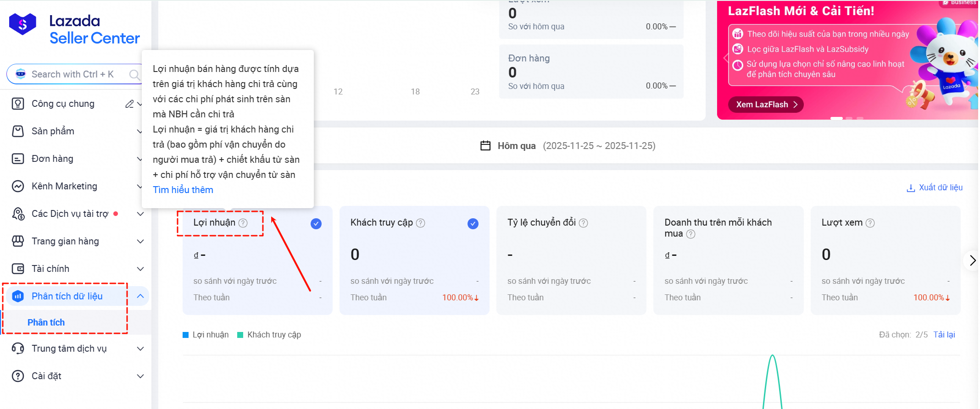Click the Tìm hiểu thêm link
Viewport: 980px width, 409px height.
183,190
